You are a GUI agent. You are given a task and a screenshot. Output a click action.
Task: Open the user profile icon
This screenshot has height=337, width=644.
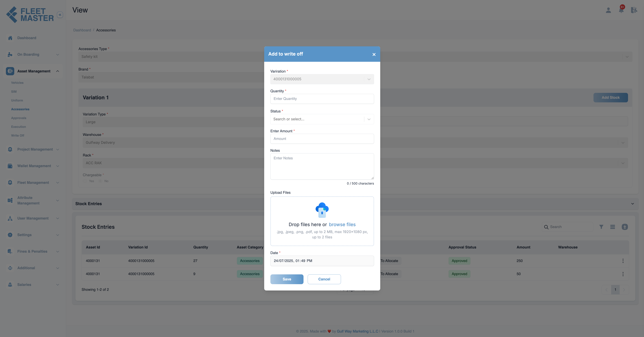click(608, 10)
